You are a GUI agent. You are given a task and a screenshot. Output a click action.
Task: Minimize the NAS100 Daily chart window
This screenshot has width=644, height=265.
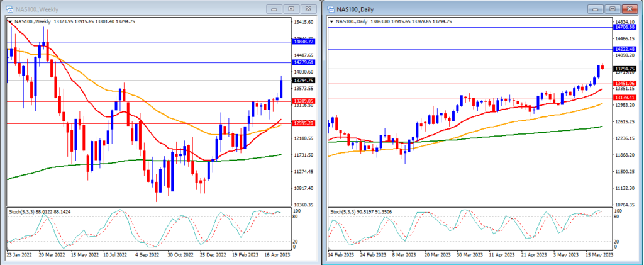[x=596, y=9]
